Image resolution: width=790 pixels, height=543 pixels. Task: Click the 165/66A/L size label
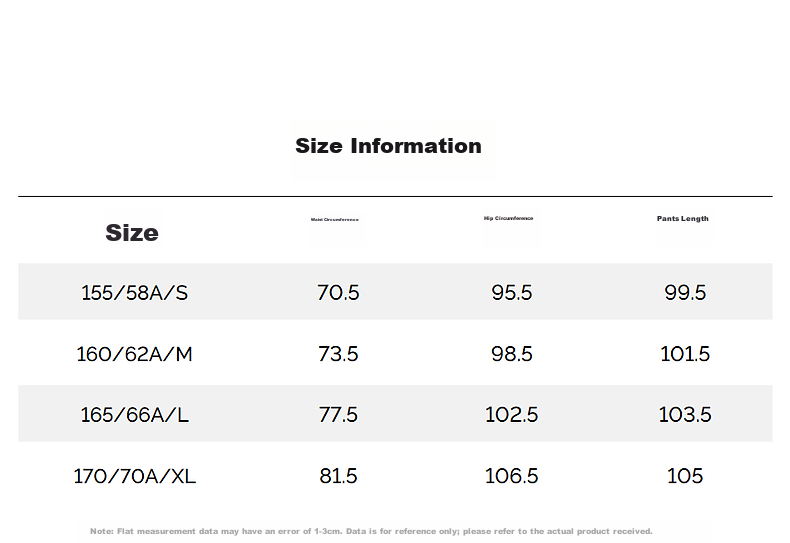click(135, 415)
